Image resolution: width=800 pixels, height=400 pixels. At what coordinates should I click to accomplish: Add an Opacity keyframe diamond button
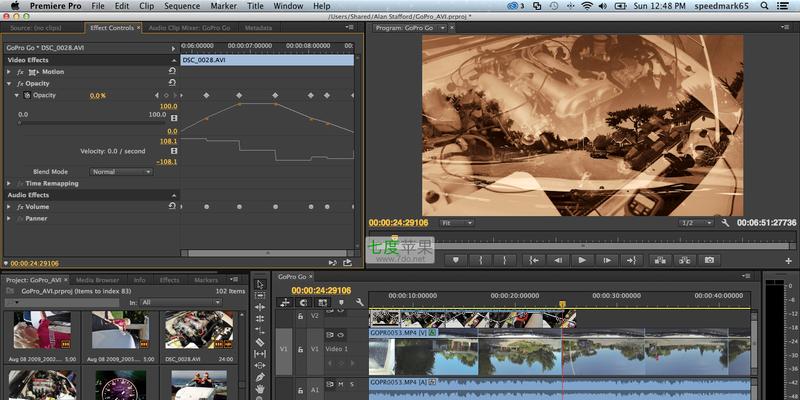tap(166, 95)
